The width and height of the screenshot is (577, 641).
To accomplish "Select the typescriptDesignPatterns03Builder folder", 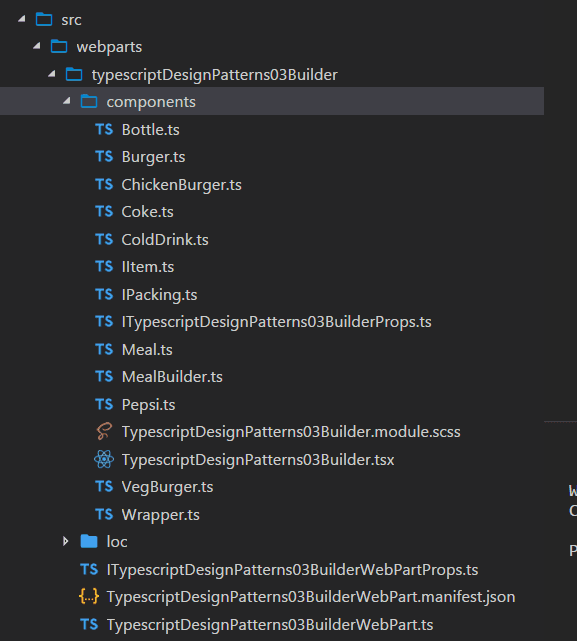I will pos(215,75).
